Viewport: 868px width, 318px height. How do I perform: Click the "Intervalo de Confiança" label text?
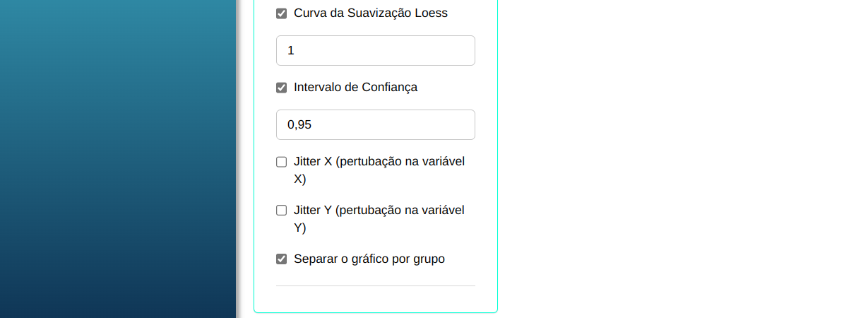tap(355, 88)
